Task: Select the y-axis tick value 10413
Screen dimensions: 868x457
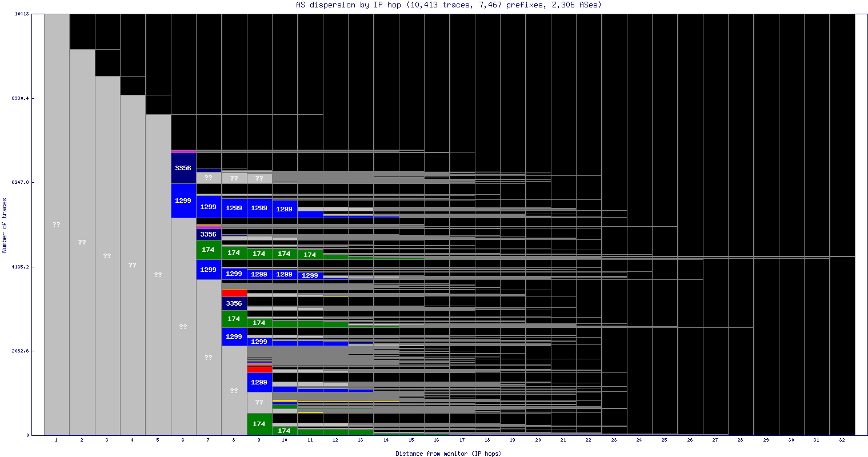Action: pos(21,14)
